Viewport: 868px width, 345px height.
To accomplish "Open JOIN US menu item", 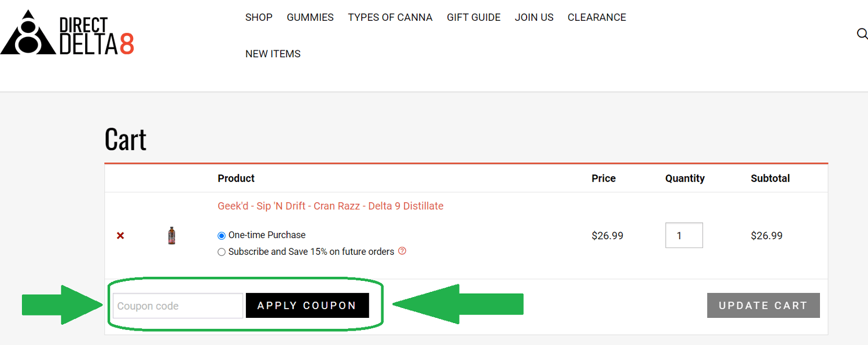I will pyautogui.click(x=534, y=17).
